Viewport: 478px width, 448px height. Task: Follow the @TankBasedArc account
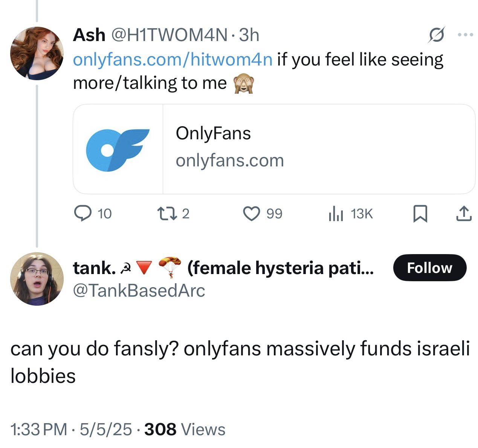pyautogui.click(x=429, y=268)
